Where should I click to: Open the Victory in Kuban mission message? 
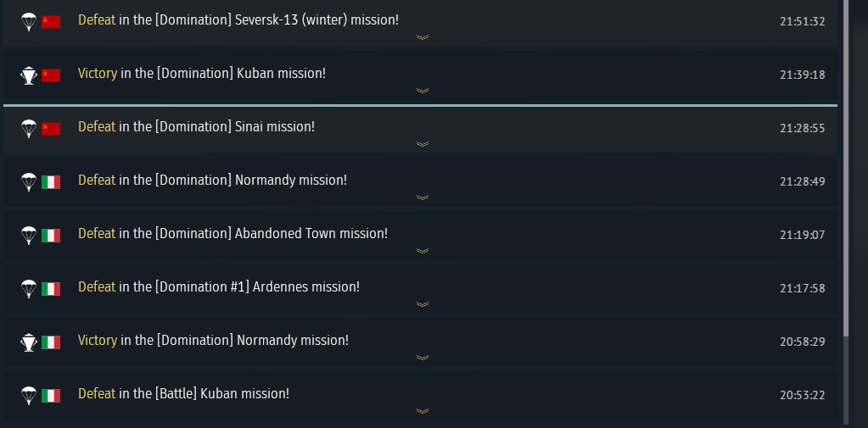pyautogui.click(x=202, y=74)
